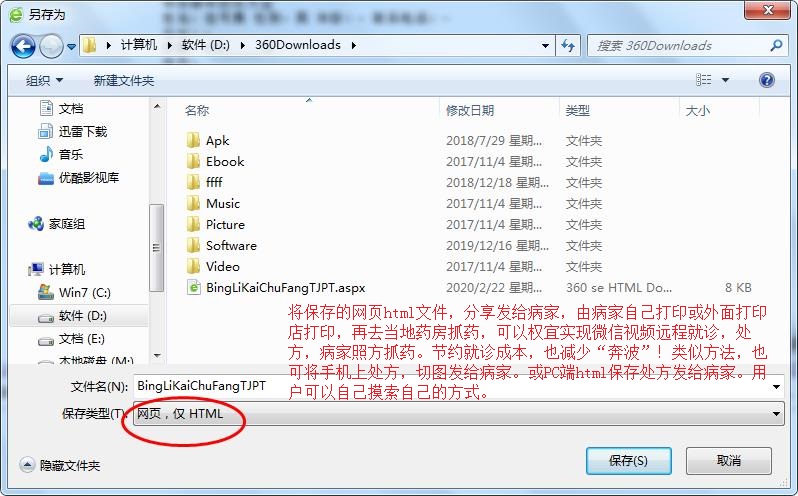The height and width of the screenshot is (496, 798).
Task: Click the Back navigation arrow
Action: 23,46
